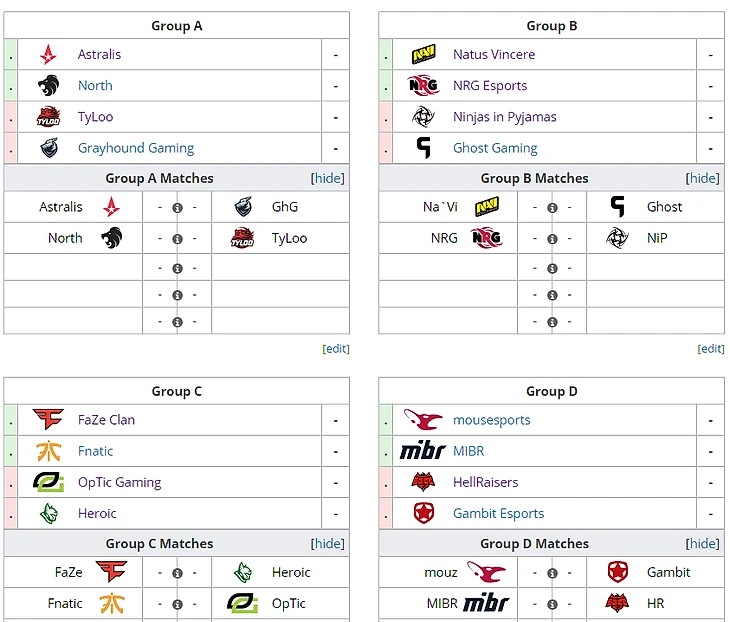Image resolution: width=730 pixels, height=622 pixels.
Task: Click the Astralis logo in Group A standings
Action: click(x=48, y=55)
